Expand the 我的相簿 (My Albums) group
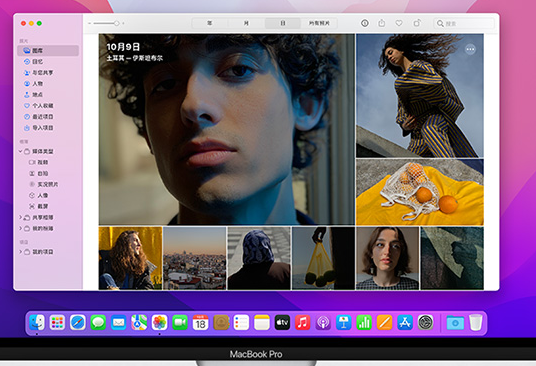536x366 pixels. [x=20, y=228]
